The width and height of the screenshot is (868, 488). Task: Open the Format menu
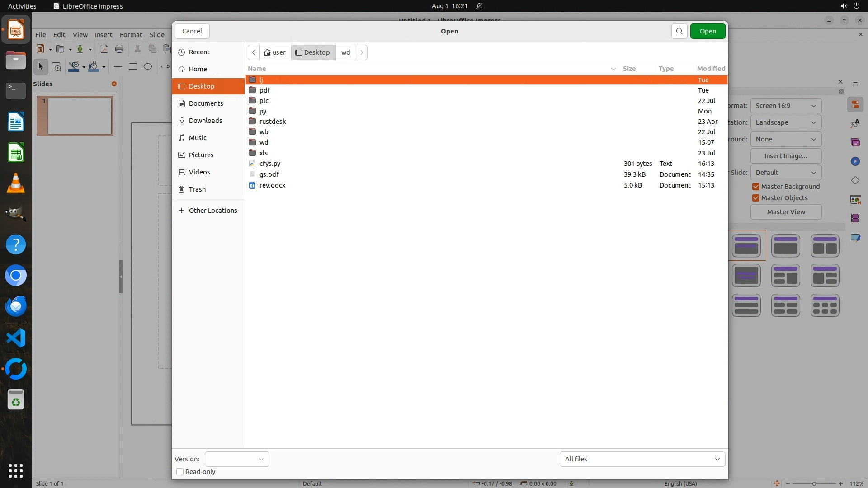pos(131,35)
